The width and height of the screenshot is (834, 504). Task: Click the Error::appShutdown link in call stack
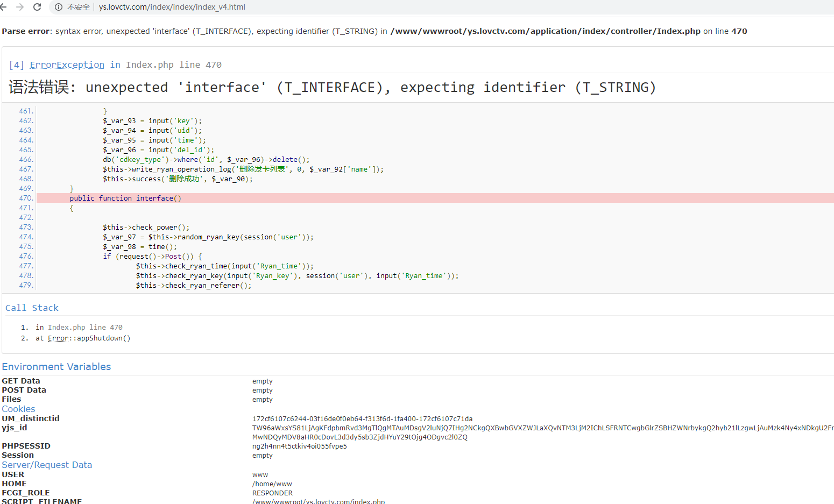coord(89,338)
